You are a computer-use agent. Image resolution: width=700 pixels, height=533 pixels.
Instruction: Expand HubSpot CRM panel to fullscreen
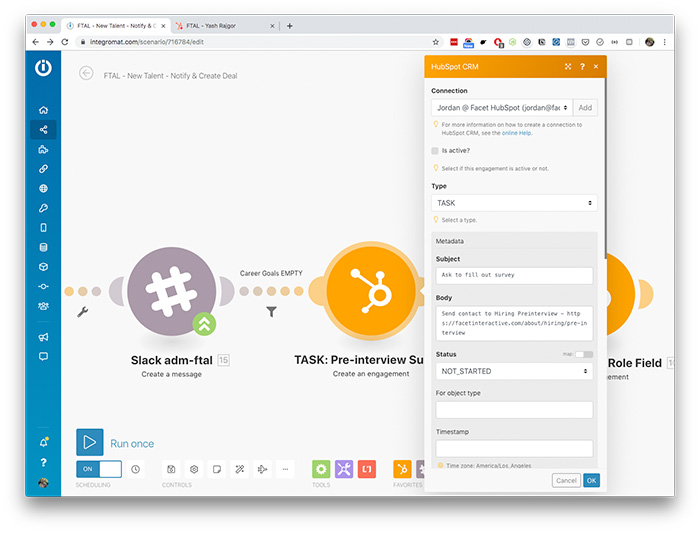(x=568, y=67)
